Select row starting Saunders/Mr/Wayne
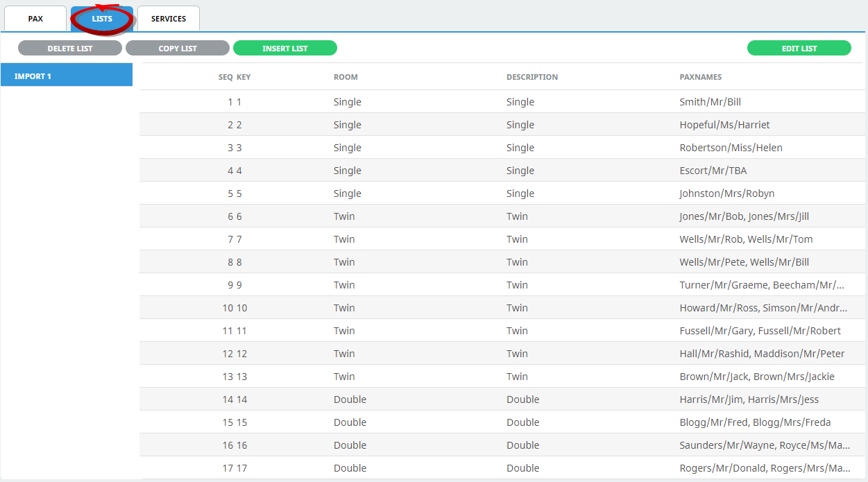The height and width of the screenshot is (482, 868). pos(503,445)
